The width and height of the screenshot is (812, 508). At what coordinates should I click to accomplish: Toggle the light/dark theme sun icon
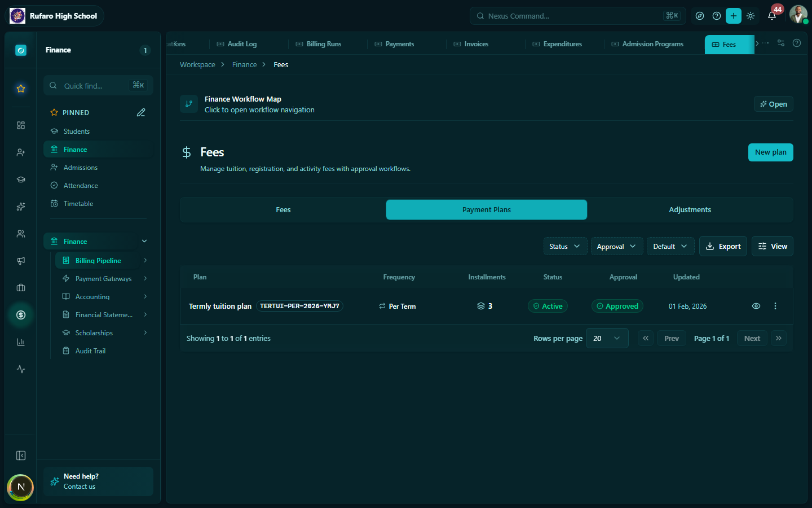[x=751, y=16]
